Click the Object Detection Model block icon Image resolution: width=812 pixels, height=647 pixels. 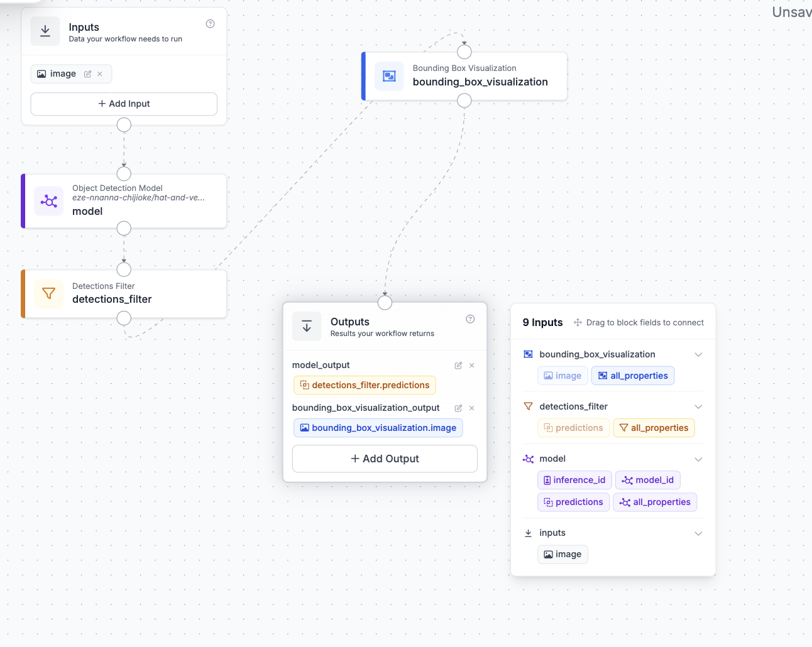coord(48,201)
